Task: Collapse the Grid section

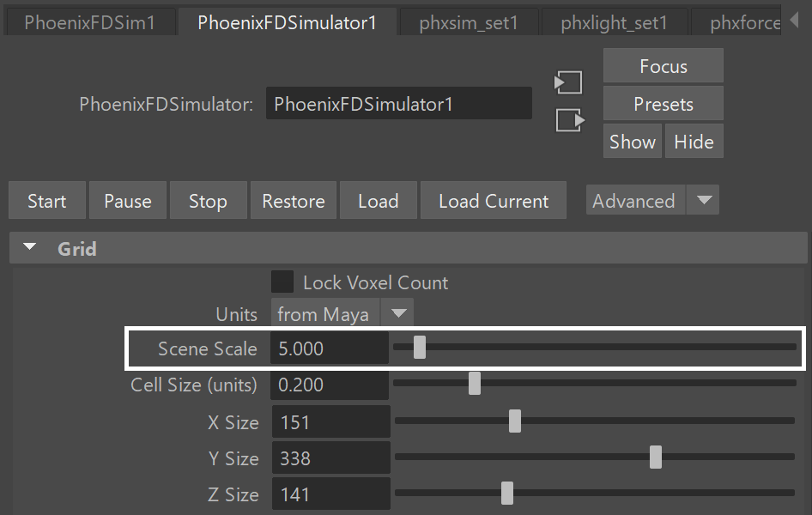Action: pyautogui.click(x=30, y=247)
